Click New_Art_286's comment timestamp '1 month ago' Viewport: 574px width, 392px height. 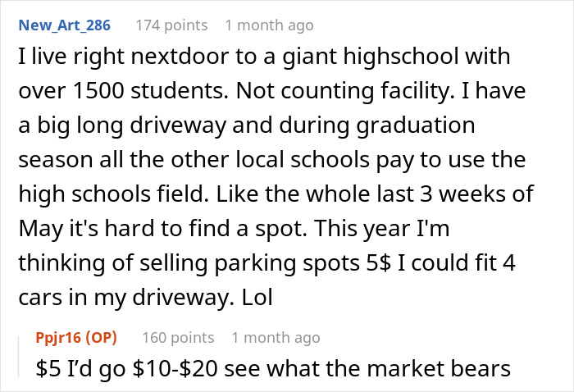[269, 25]
